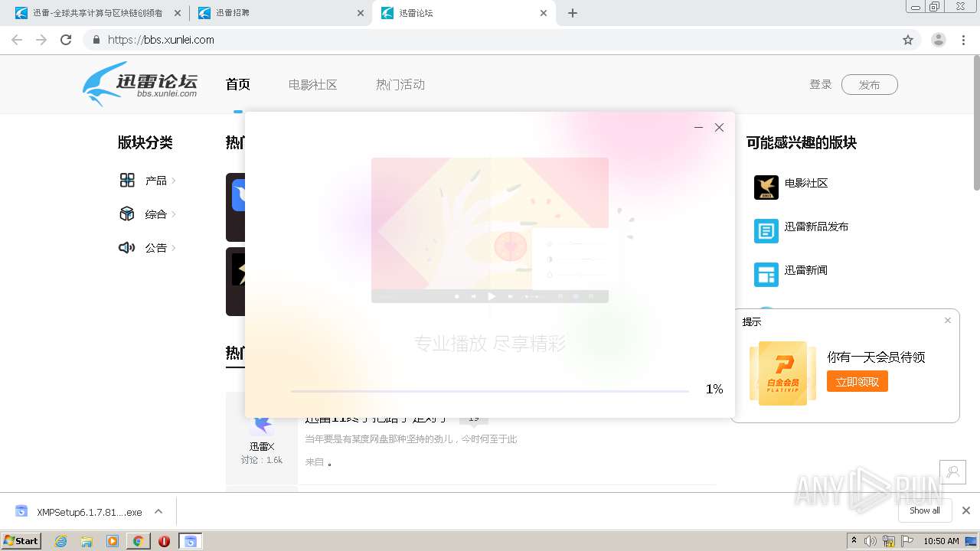Open the media player taskbar icon
The image size is (980, 551).
tap(113, 541)
